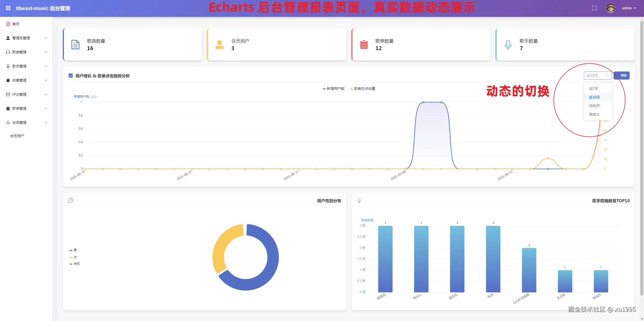
Task: Toggle the 男 legend color marker
Action: 71,250
